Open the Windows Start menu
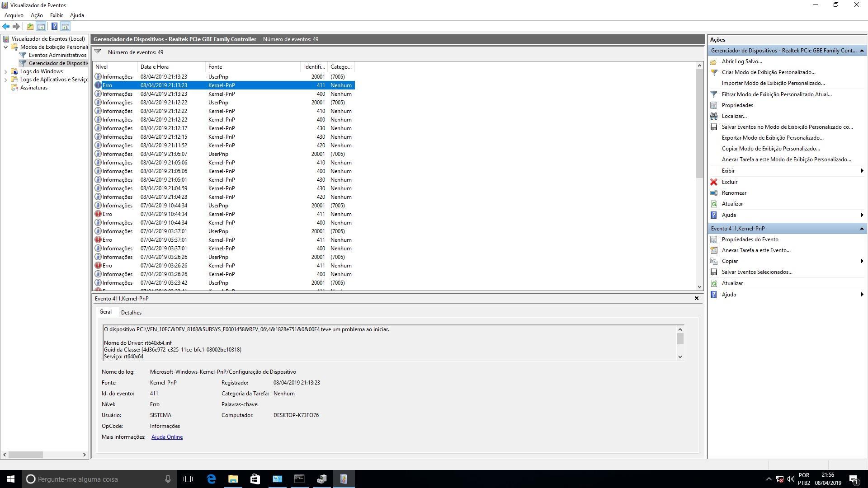This screenshot has width=868, height=488. pos(11,479)
